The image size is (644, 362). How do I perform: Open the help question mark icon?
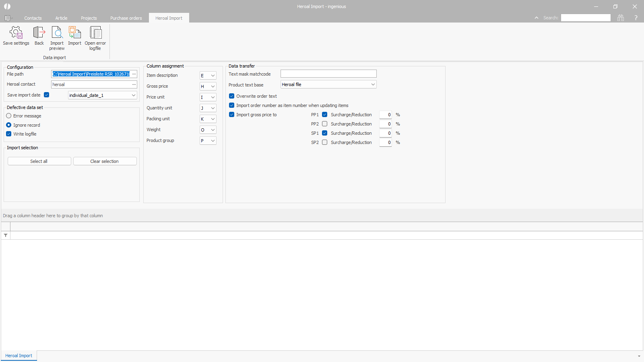[636, 18]
